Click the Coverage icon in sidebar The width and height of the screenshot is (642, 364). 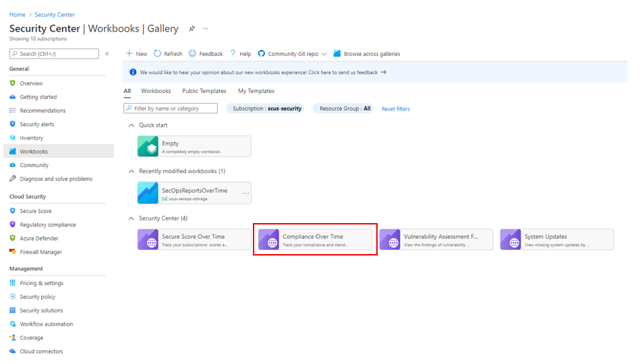coord(13,338)
